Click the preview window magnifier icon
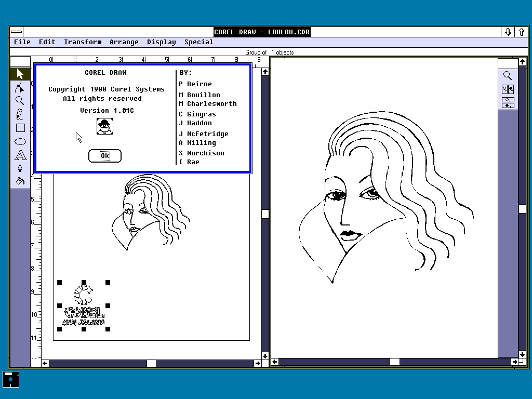This screenshot has height=399, width=532. (508, 76)
